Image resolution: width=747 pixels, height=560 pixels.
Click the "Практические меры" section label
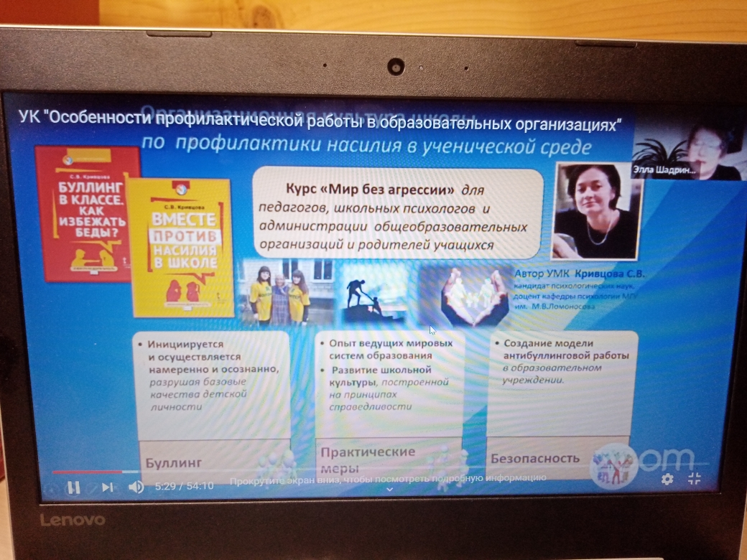[x=368, y=457]
